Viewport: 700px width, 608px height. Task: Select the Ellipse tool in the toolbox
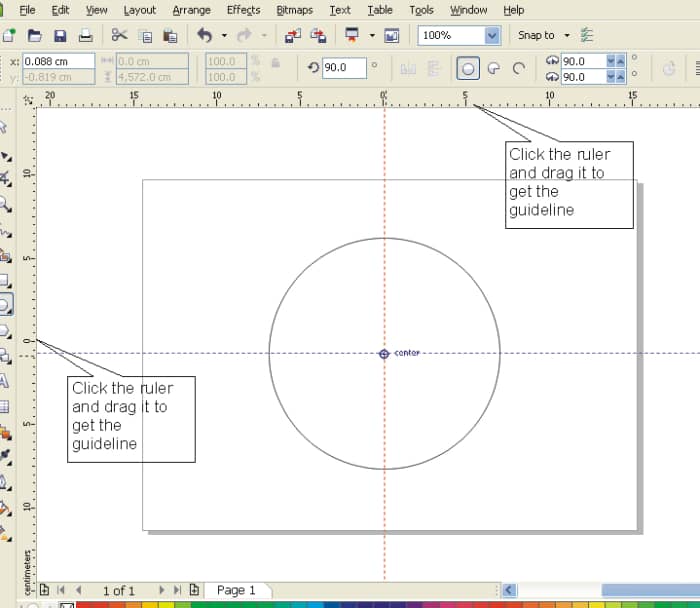(5, 305)
